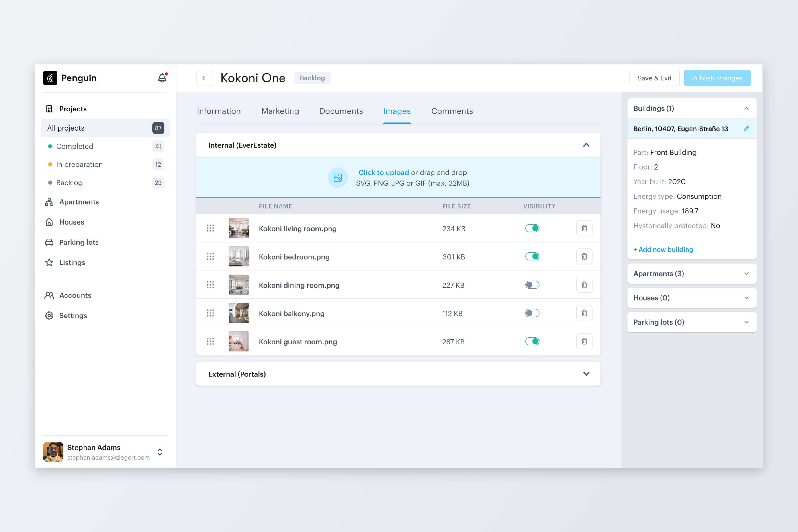Open the notification bell
The width and height of the screenshot is (798, 532).
tap(162, 78)
